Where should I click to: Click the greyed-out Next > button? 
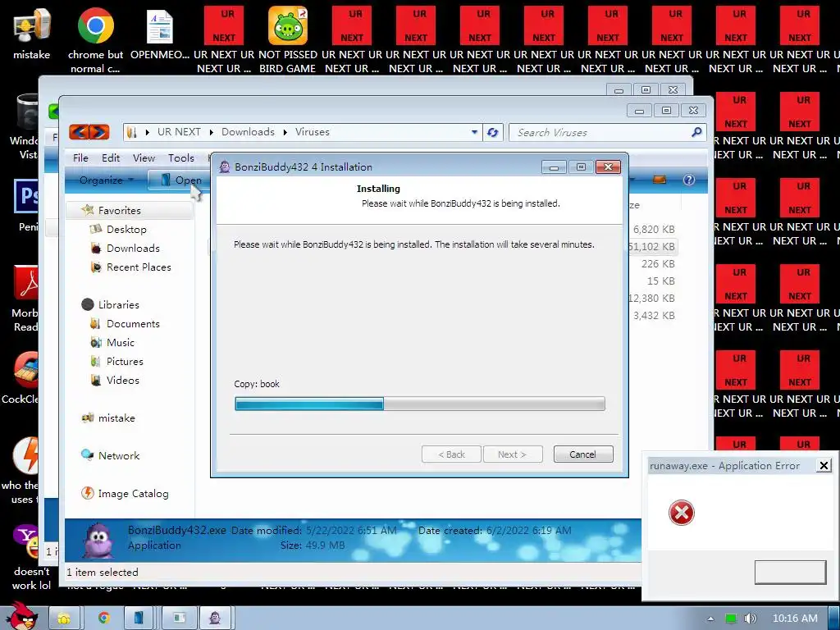(x=513, y=454)
